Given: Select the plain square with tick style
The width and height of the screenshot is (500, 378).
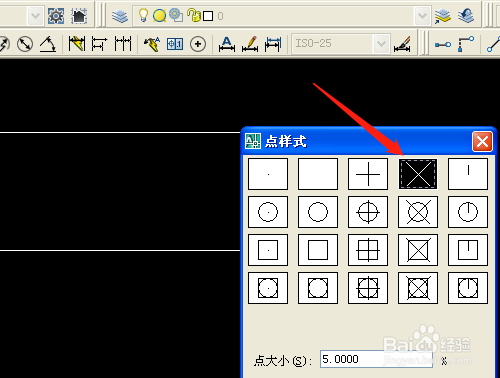Looking at the screenshot, I should 468,250.
